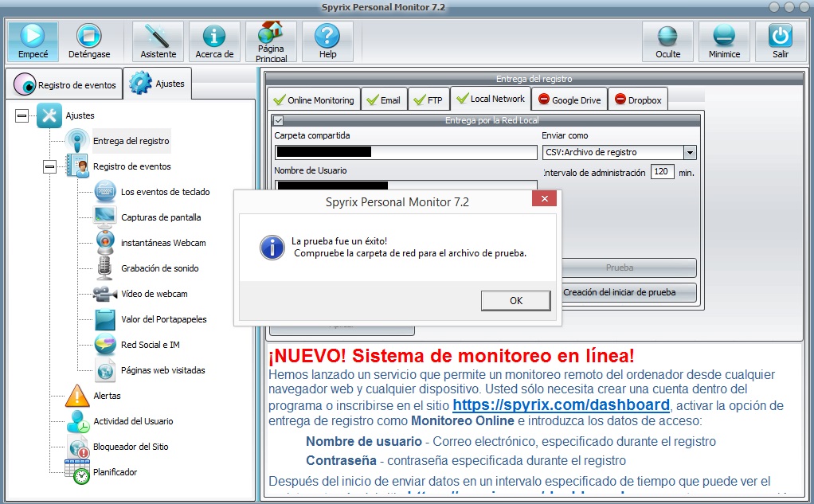The height and width of the screenshot is (504, 814).
Task: Click the Capturas de pantalla monitor icon
Action: [x=105, y=217]
